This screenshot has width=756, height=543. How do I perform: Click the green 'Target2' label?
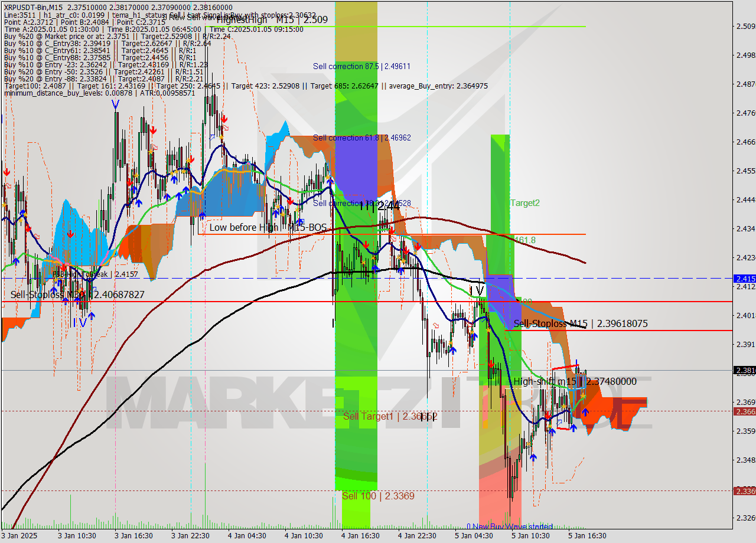click(x=525, y=202)
